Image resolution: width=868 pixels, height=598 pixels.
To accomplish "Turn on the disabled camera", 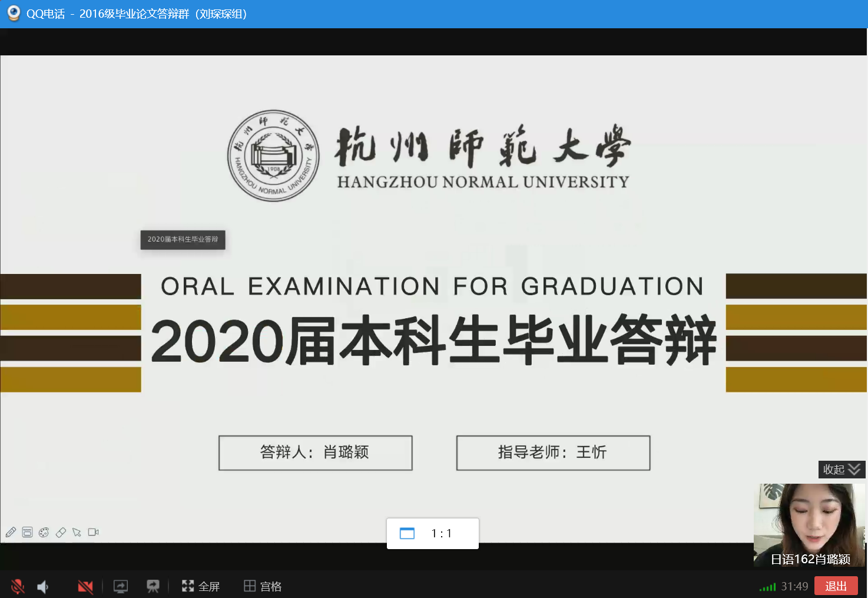I will pos(85,586).
